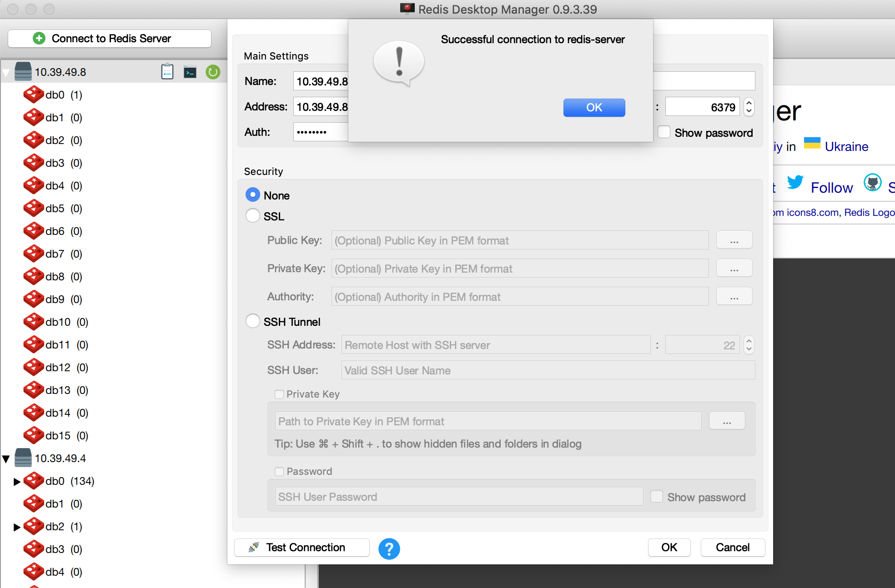This screenshot has height=588, width=895.
Task: Select the SSH Tunnel radio button
Action: [x=253, y=321]
